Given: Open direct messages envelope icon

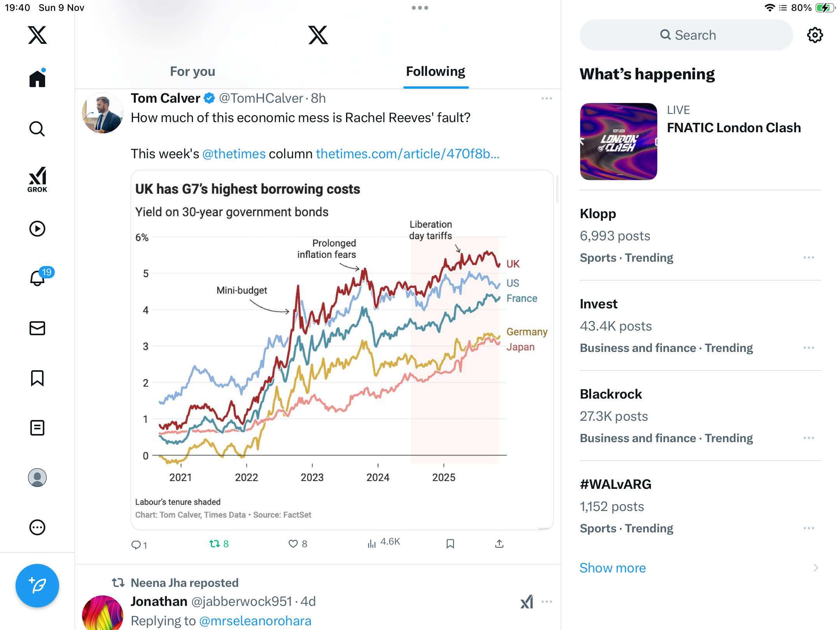Looking at the screenshot, I should (x=37, y=328).
